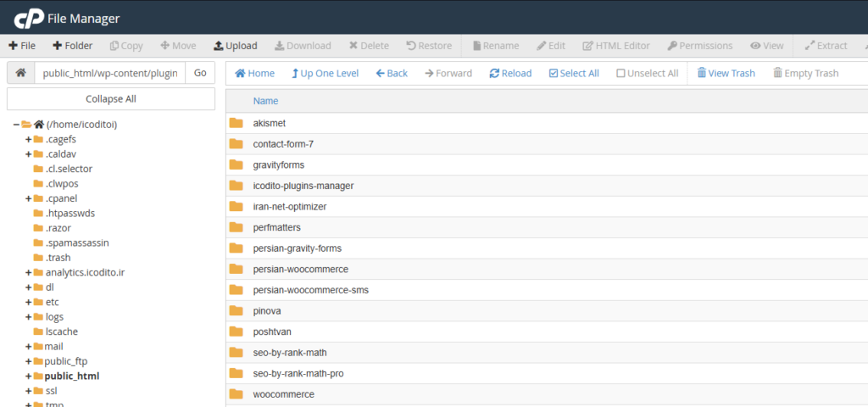Select .trash in folder tree

pos(58,258)
